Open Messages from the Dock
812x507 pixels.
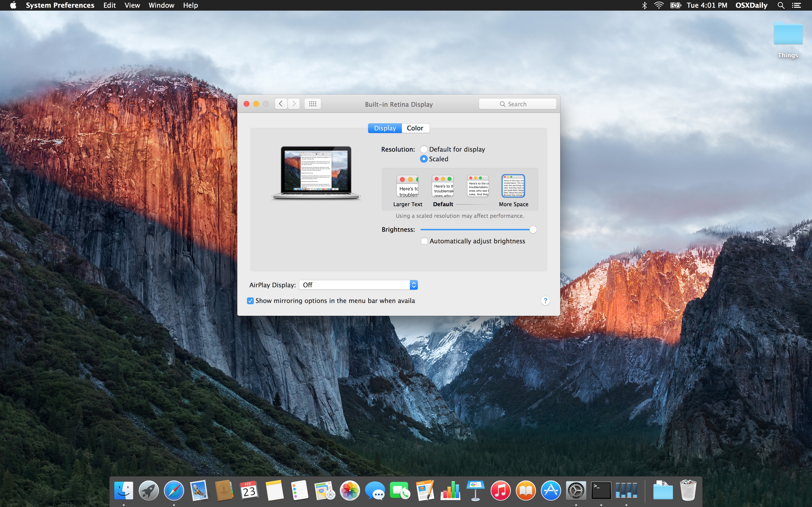[376, 490]
